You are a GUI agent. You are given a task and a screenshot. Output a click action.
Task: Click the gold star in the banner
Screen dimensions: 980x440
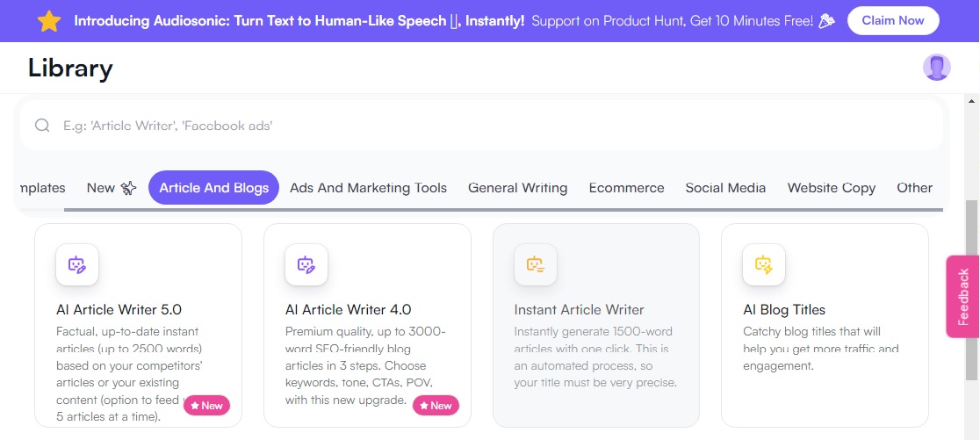pos(49,21)
